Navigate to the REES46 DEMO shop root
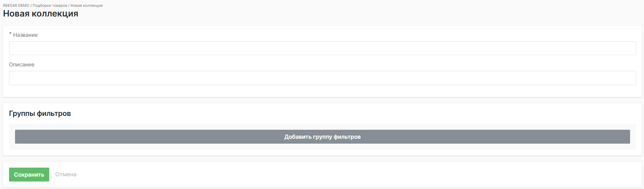 (16, 6)
